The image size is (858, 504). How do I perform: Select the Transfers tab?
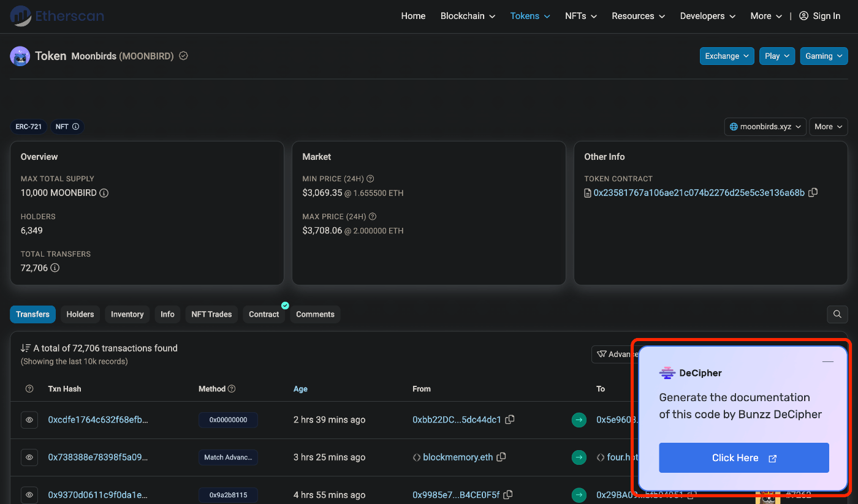tap(32, 314)
